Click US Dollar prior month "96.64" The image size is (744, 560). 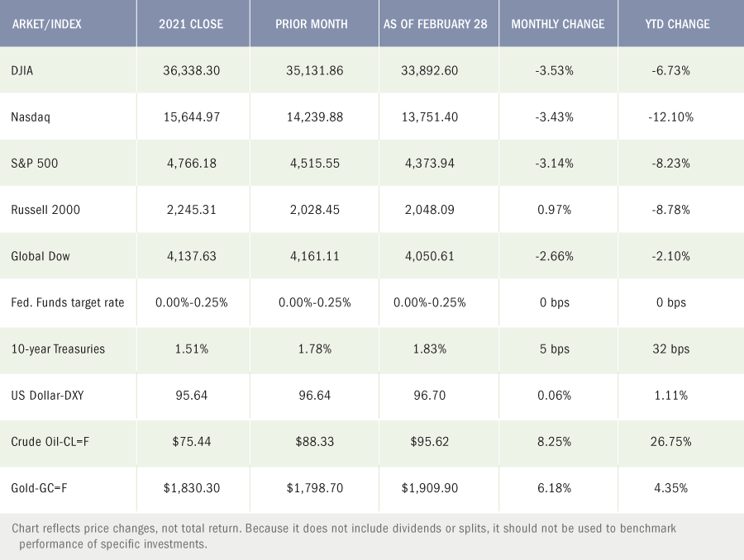tap(315, 396)
